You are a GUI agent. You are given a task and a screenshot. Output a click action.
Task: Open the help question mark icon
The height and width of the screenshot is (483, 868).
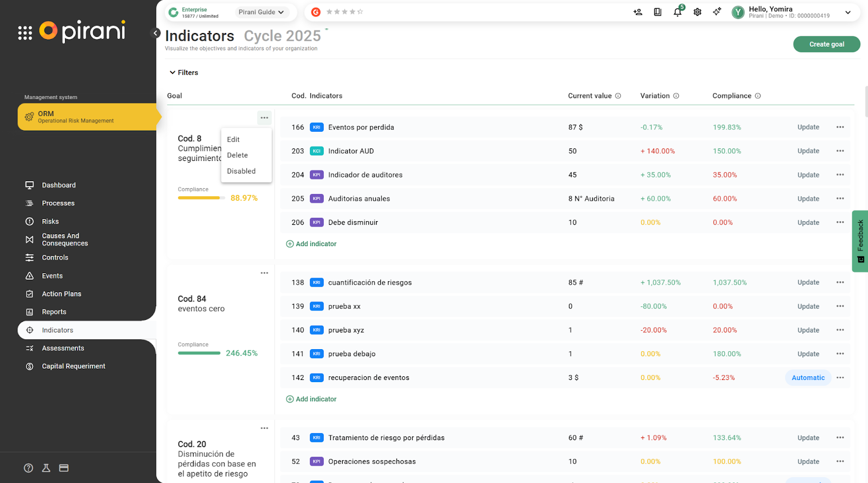(x=29, y=468)
